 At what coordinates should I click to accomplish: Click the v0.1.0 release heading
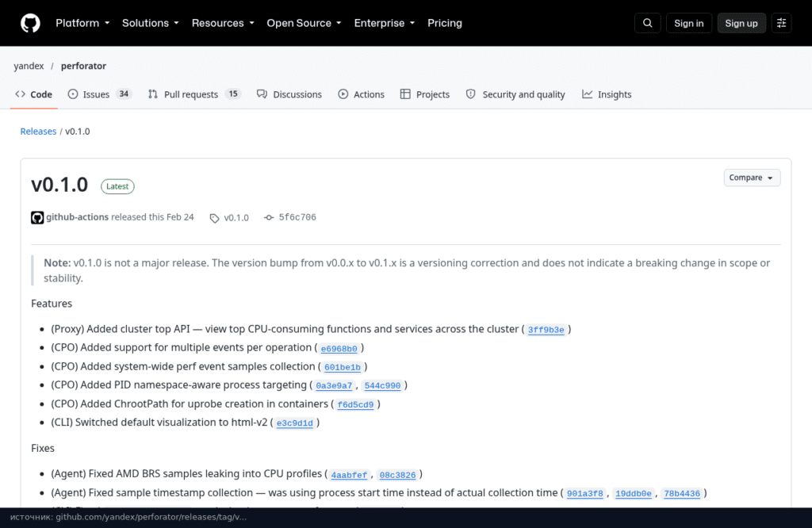[59, 185]
